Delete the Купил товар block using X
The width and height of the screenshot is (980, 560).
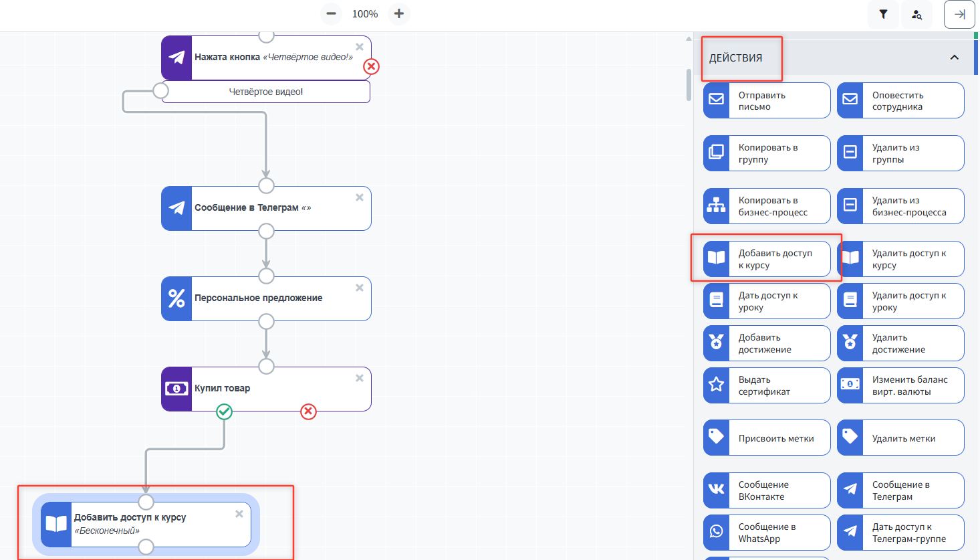pos(360,378)
